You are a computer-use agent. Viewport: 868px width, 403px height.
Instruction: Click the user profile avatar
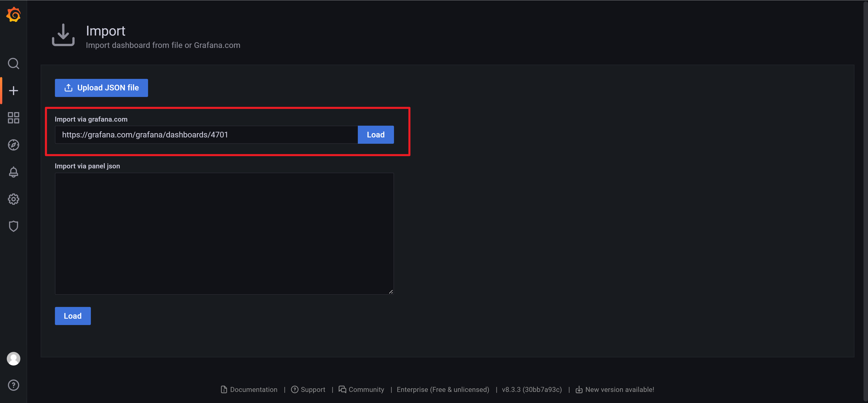[x=14, y=358]
